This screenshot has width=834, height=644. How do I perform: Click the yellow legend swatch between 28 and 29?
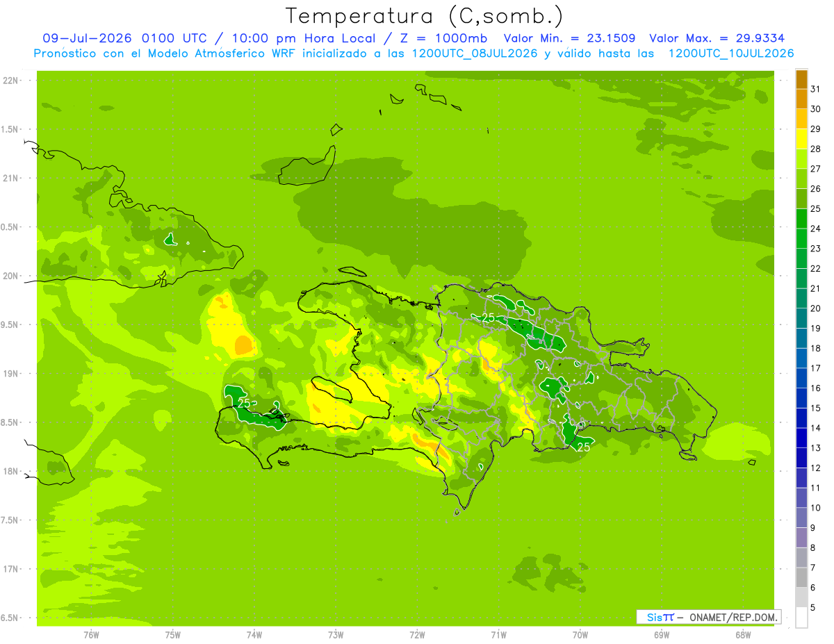coord(802,139)
